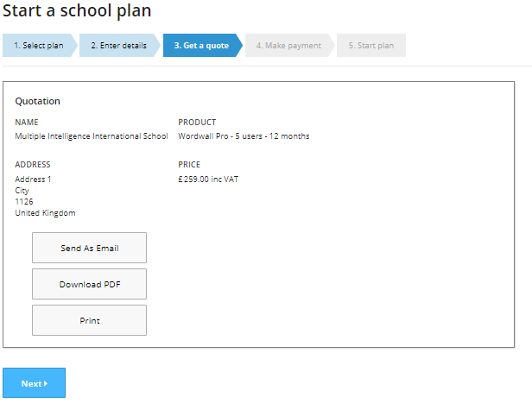Print the quotation

click(x=90, y=320)
